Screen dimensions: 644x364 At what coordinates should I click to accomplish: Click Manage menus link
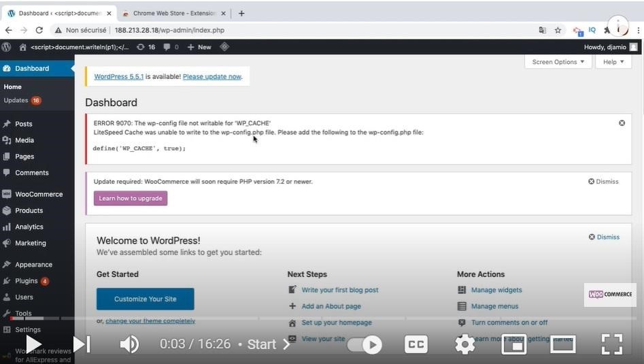[x=494, y=306]
